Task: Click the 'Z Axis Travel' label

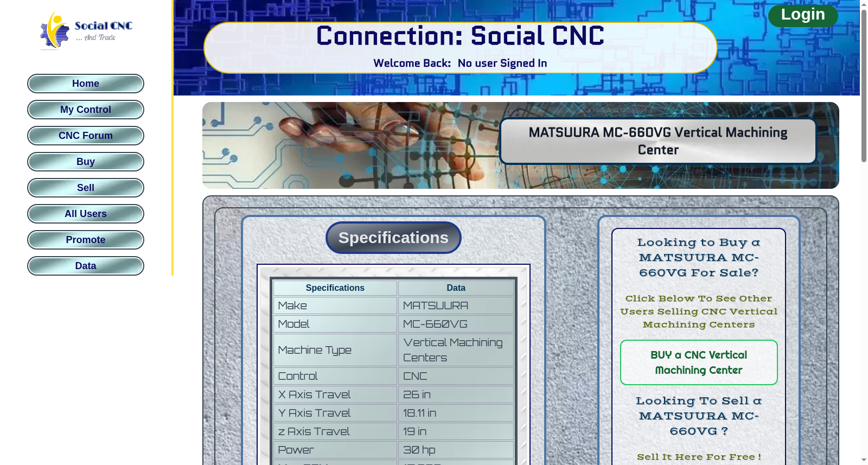Action: click(335, 431)
